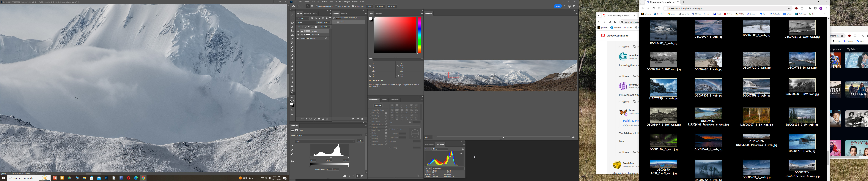The image size is (868, 181).
Task: Select the Lasso tool
Action: click(292, 23)
